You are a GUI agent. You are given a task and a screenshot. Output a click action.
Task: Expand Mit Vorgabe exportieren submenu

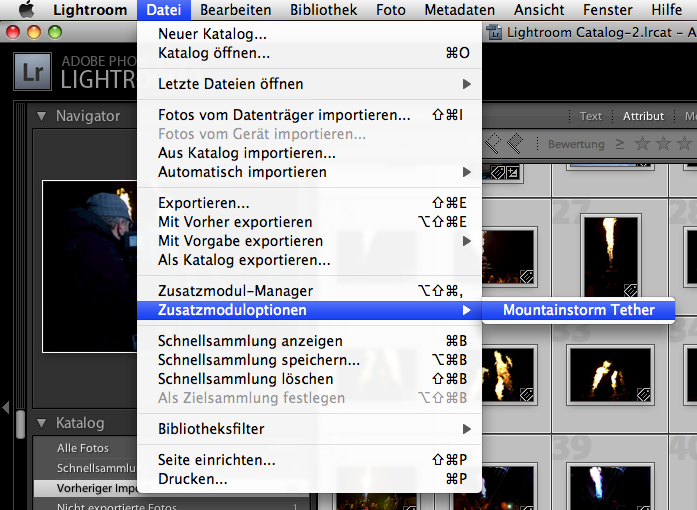[x=309, y=241]
